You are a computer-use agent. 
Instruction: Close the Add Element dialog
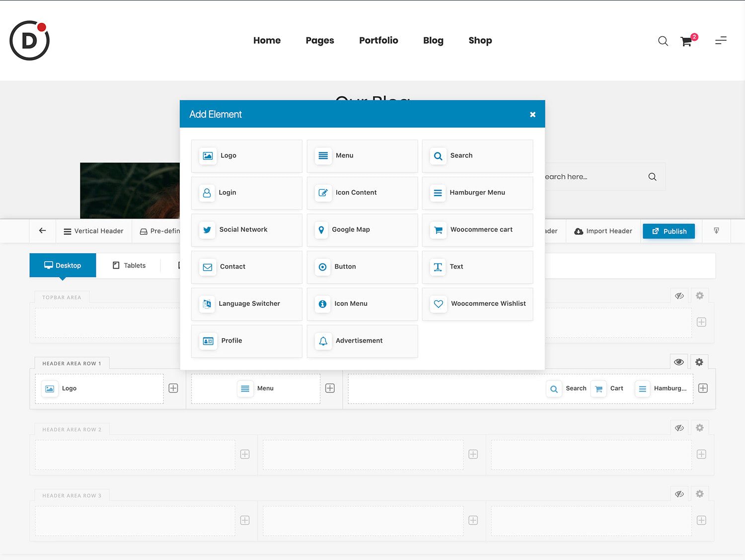point(532,115)
